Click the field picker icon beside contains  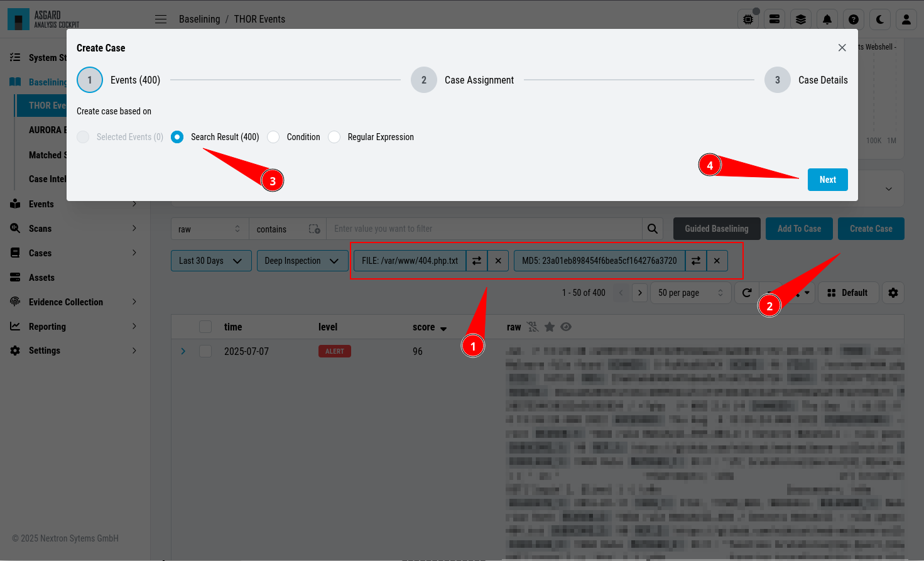[315, 229]
